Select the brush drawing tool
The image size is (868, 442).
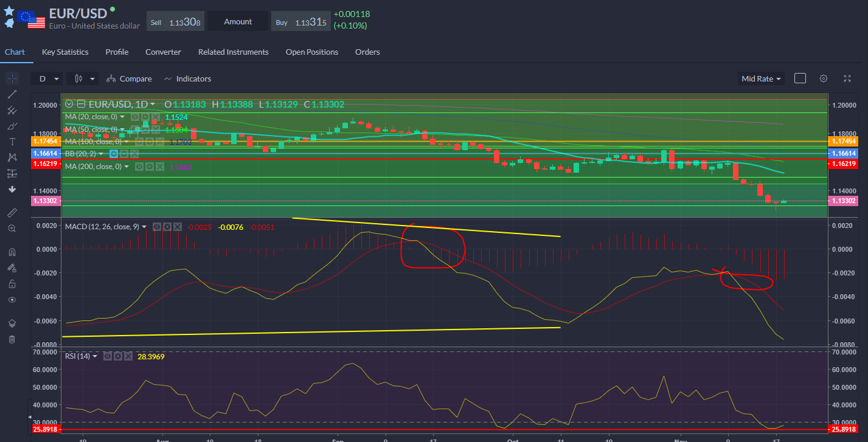12,126
